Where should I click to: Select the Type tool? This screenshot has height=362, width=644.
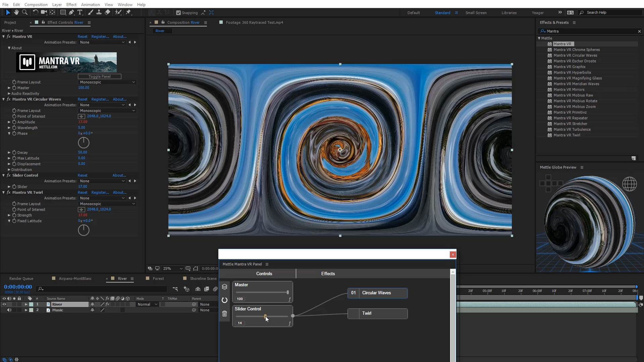pyautogui.click(x=80, y=12)
